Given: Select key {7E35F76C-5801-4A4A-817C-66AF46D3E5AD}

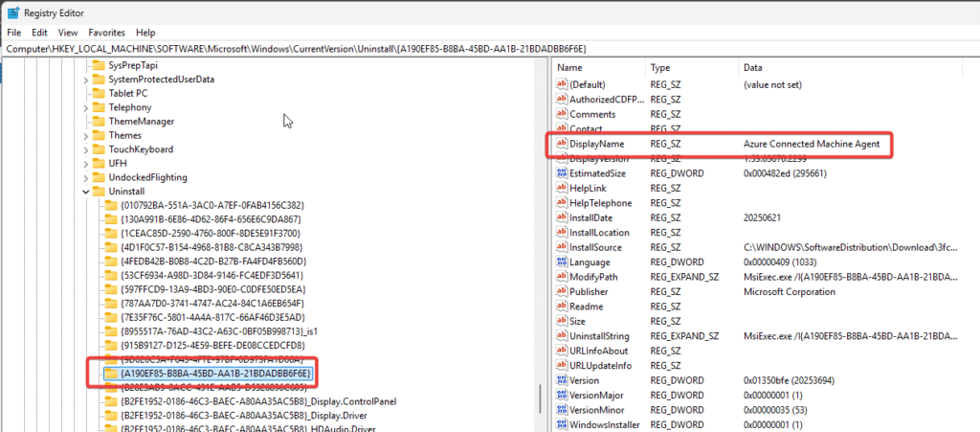Looking at the screenshot, I should [x=212, y=317].
